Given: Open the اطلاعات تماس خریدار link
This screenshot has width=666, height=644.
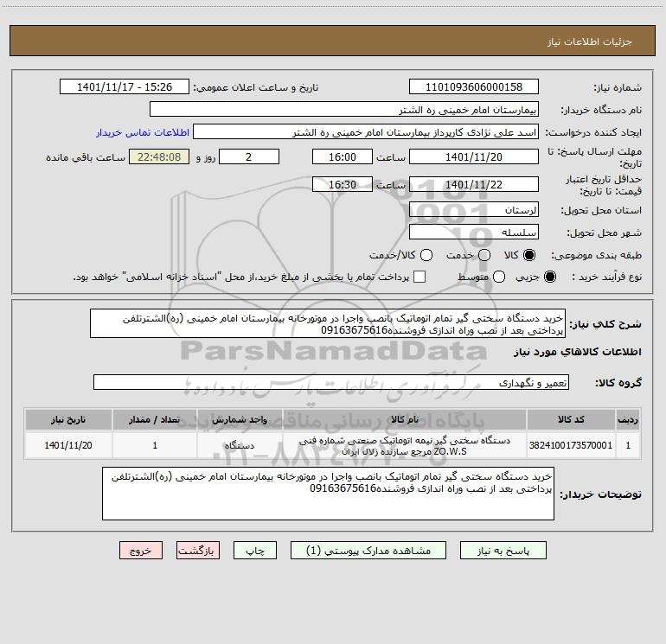Looking at the screenshot, I should (x=143, y=132).
